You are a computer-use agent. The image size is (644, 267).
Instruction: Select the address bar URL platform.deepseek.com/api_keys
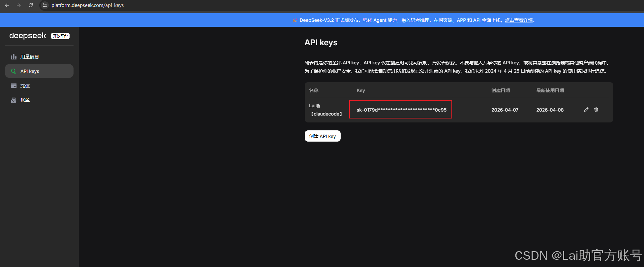point(88,5)
